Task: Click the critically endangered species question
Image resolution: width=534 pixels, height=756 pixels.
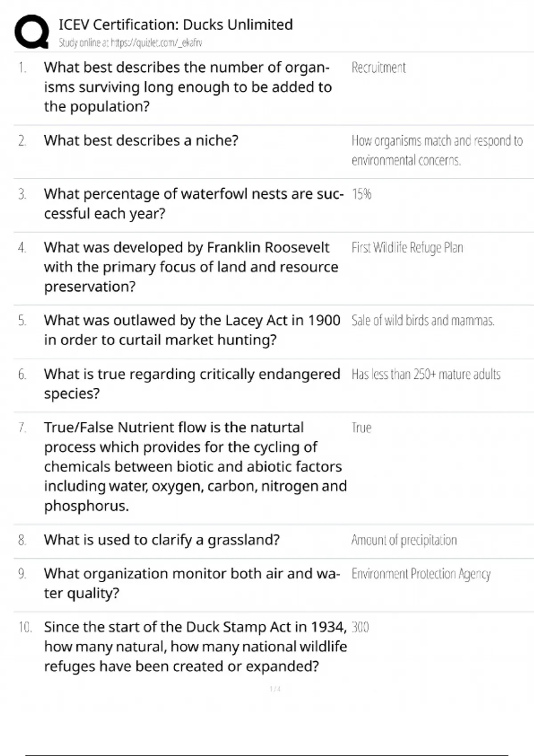Action: click(192, 383)
